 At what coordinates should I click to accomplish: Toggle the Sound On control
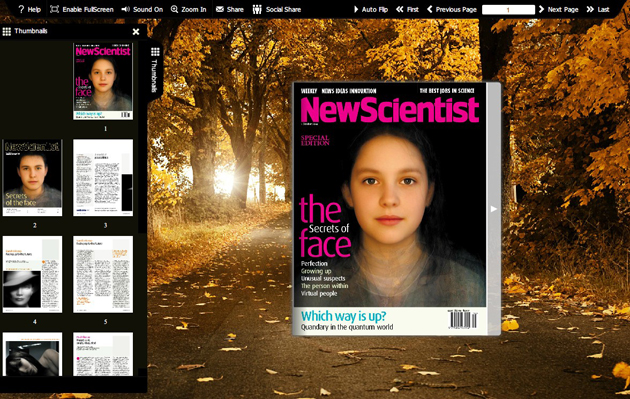click(x=142, y=9)
